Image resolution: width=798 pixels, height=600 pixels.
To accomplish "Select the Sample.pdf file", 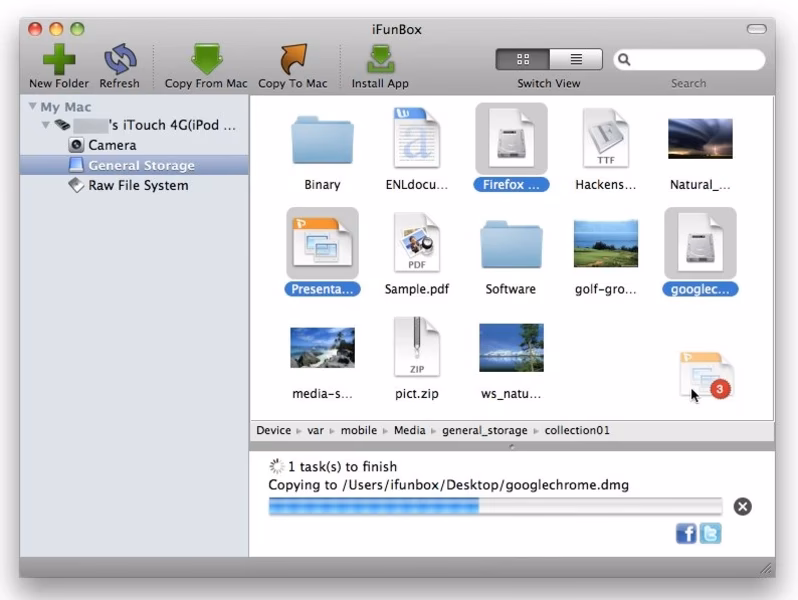I will point(417,250).
